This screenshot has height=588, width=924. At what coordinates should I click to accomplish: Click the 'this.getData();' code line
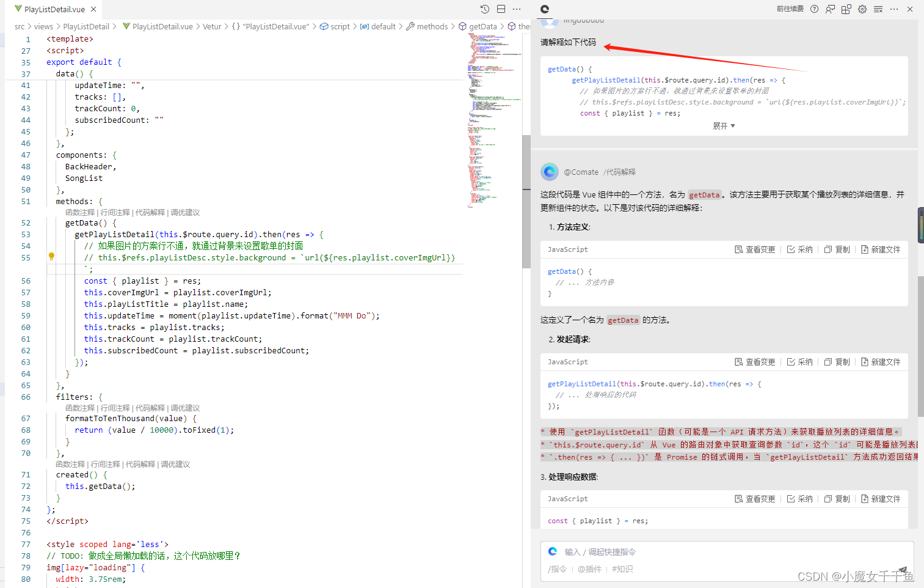(100, 487)
